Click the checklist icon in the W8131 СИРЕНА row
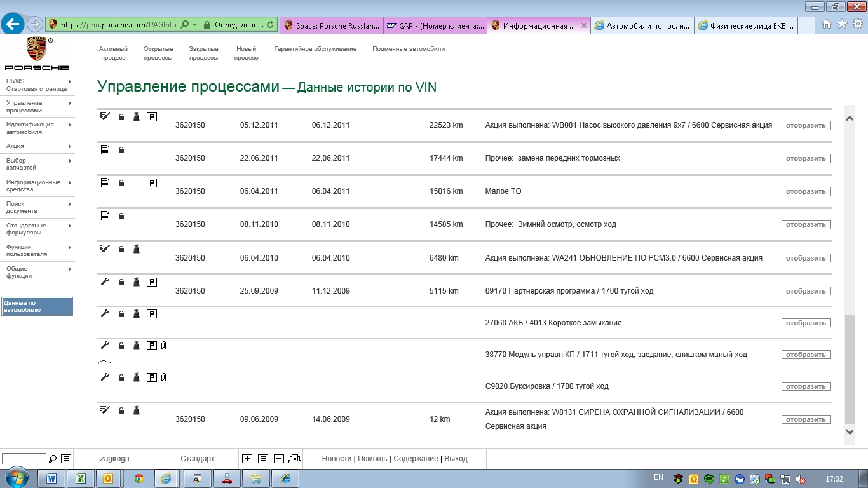 tap(105, 410)
